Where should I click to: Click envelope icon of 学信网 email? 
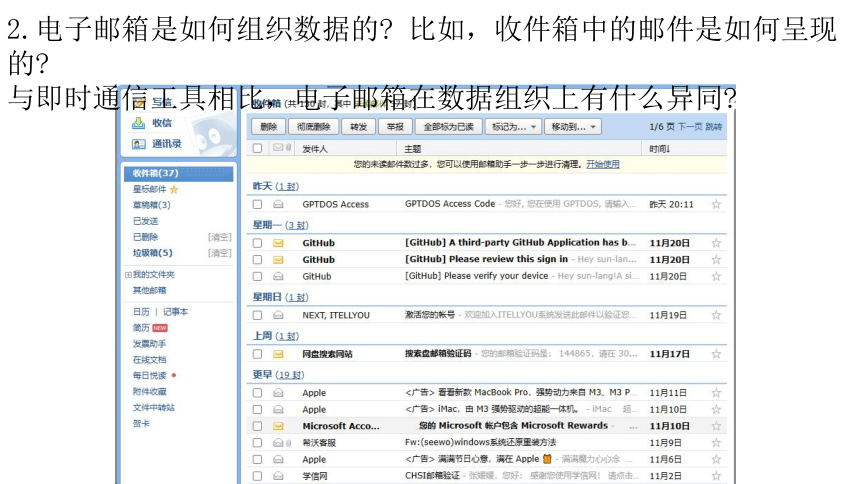(279, 476)
